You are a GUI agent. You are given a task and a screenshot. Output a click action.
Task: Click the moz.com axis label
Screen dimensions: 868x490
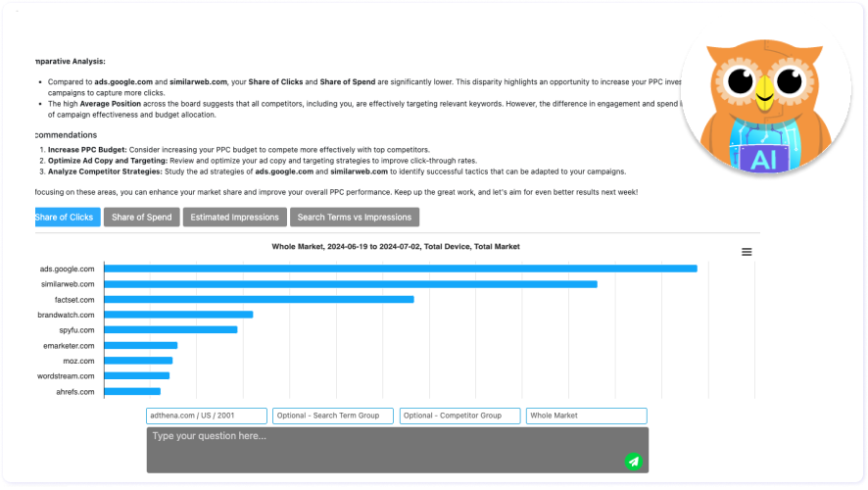click(78, 361)
